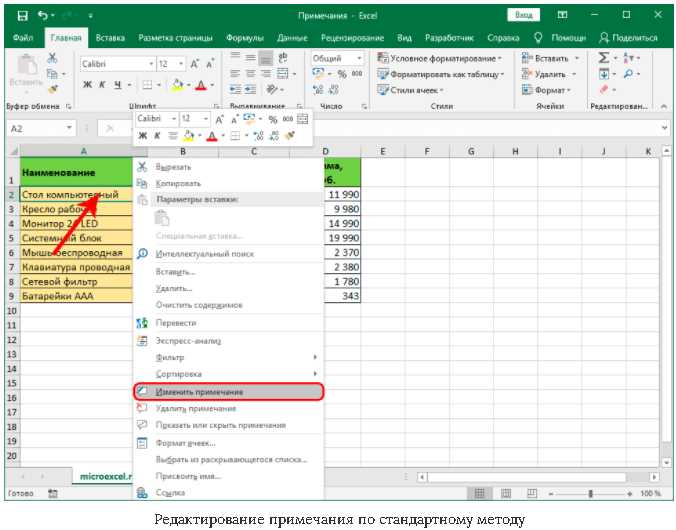Click the Increase Indent icon in the ribbon
The height and width of the screenshot is (530, 676).
[x=251, y=89]
